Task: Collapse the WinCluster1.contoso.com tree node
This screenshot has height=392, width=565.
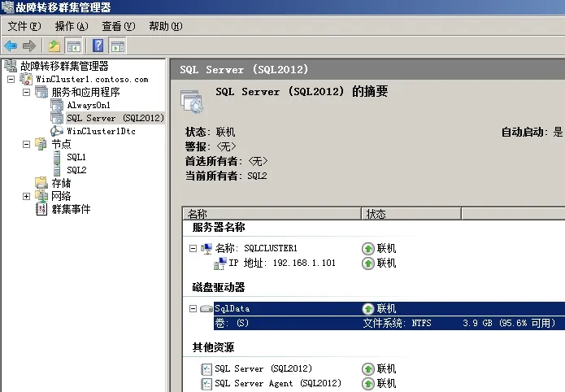Action: [x=11, y=79]
